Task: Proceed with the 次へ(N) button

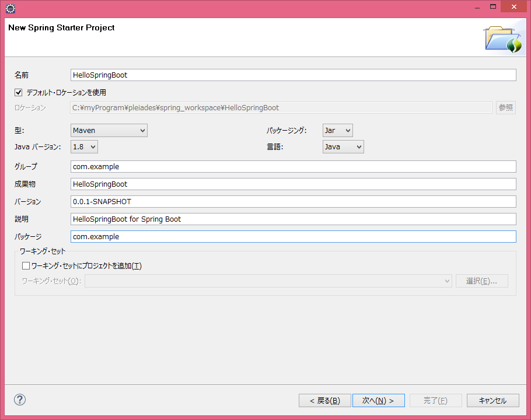Action: coord(378,400)
